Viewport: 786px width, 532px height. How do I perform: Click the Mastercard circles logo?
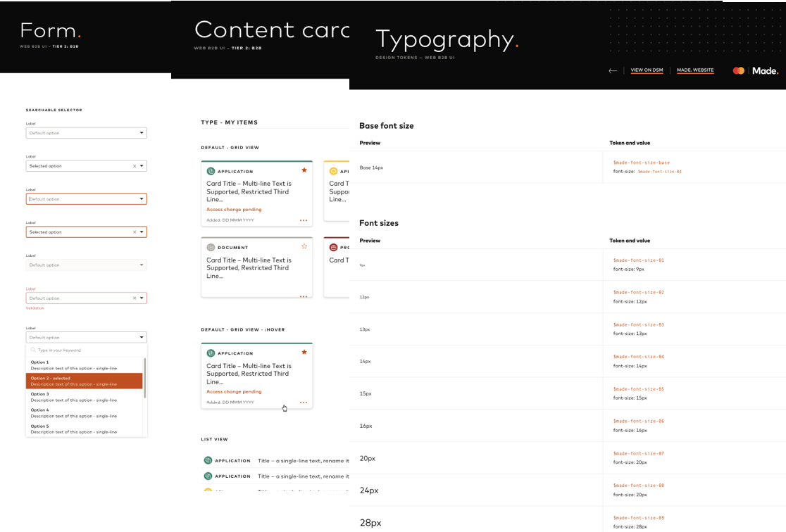point(738,70)
